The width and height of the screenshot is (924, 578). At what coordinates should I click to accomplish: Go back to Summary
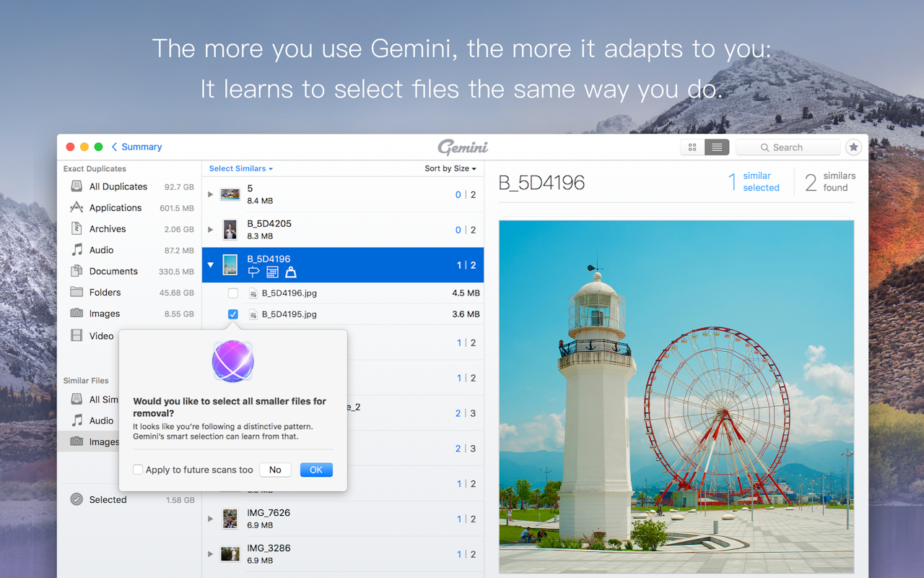[x=136, y=147]
